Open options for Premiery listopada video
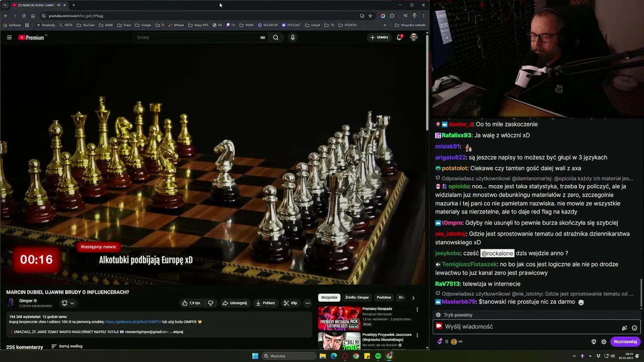 (417, 309)
